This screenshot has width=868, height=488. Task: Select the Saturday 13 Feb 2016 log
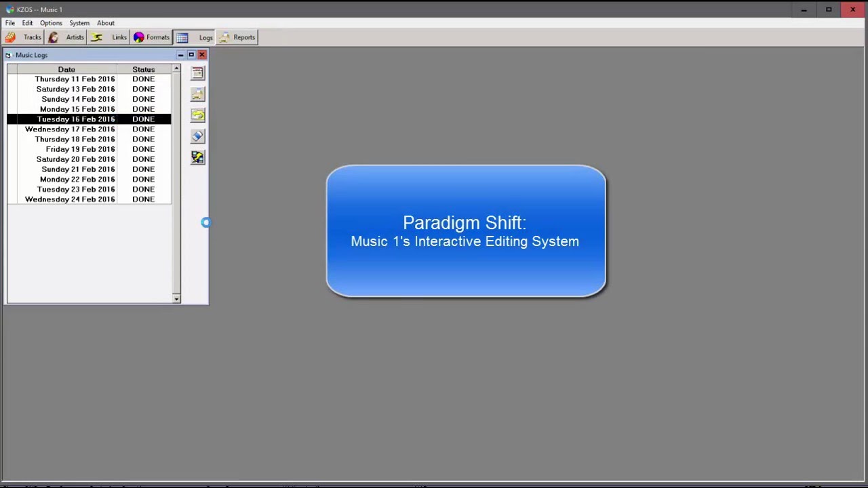tap(89, 89)
